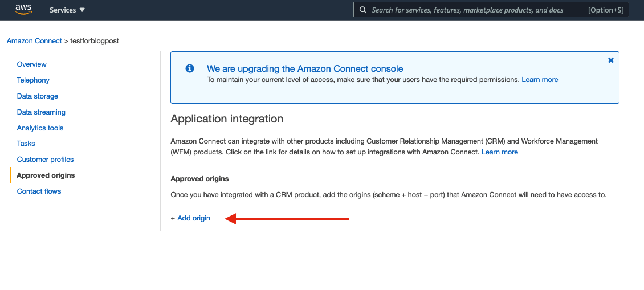Go to Telephony settings
644x290 pixels.
point(33,80)
